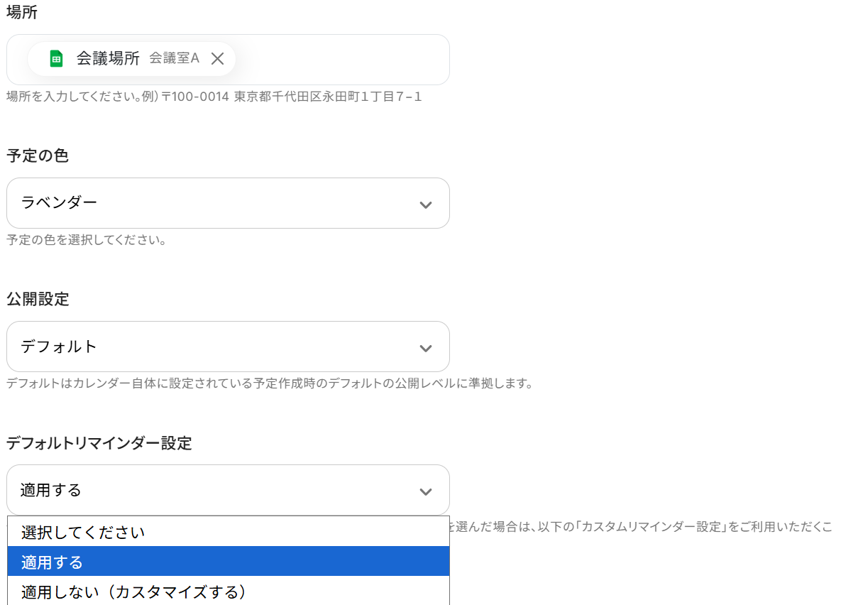Focus the empty area of 場所 input field

pos(341,60)
